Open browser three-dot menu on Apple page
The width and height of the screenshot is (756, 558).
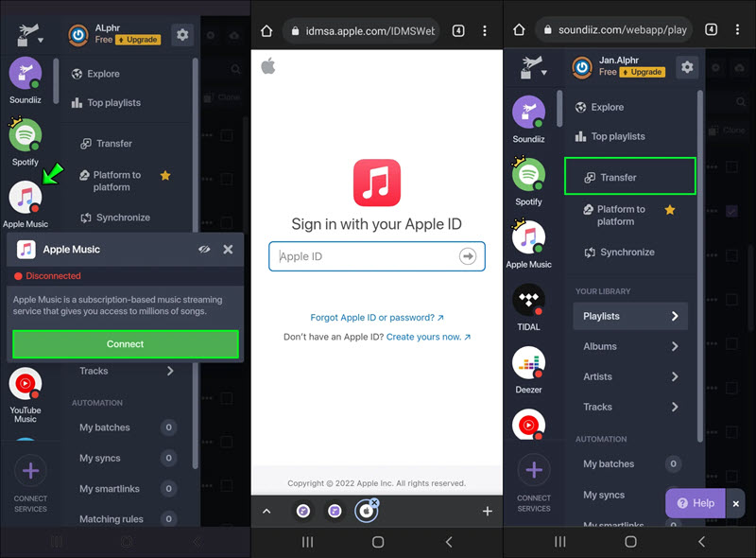click(485, 31)
